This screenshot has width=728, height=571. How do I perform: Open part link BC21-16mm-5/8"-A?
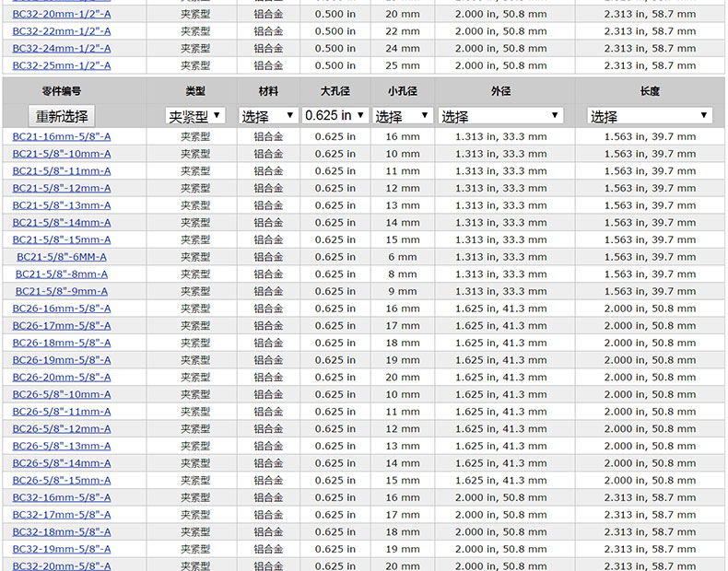click(x=62, y=136)
